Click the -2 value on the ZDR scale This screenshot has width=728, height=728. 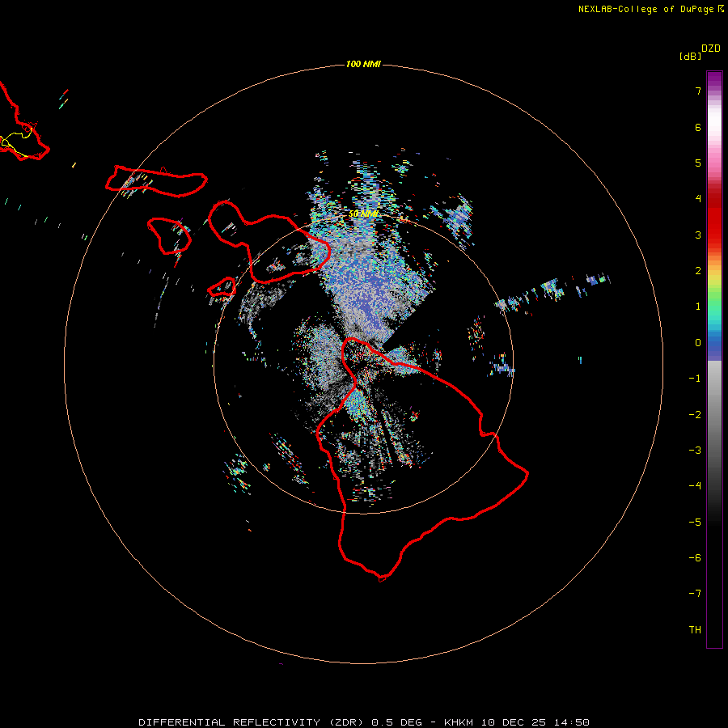(x=695, y=415)
